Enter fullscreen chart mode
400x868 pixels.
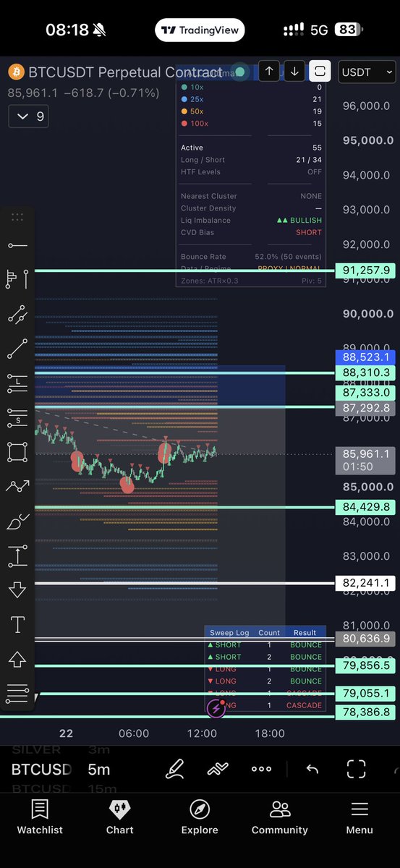pyautogui.click(x=356, y=769)
